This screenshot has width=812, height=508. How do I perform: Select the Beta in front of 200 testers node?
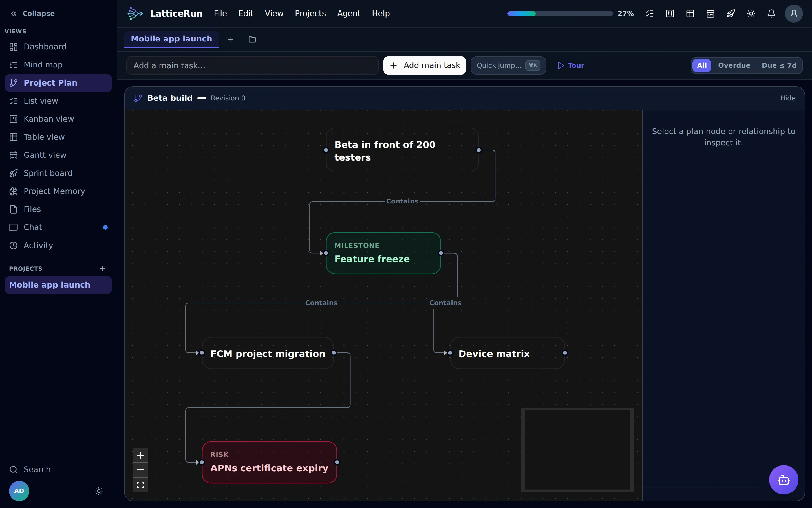[402, 150]
